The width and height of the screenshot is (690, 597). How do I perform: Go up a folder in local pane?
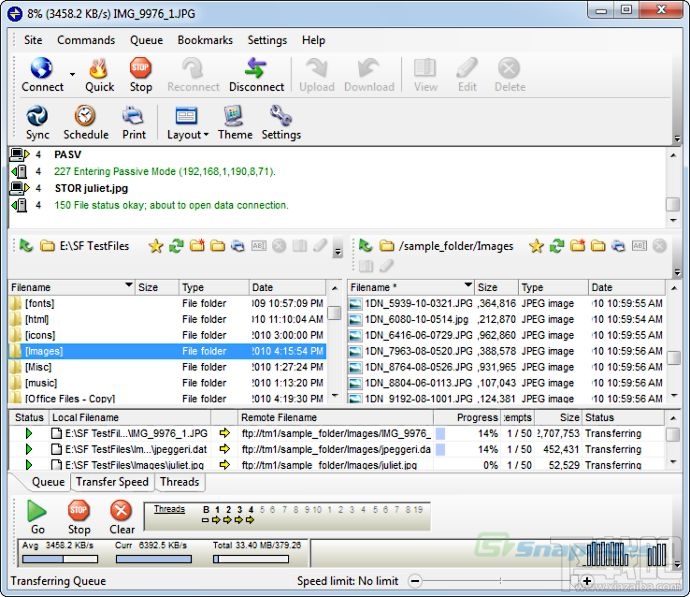click(x=26, y=245)
